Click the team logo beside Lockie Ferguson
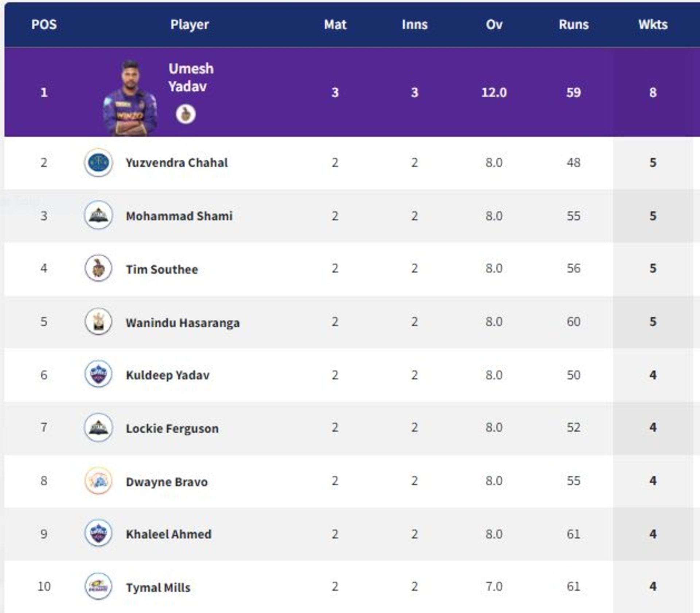Viewport: 700px width, 613px height. 98,428
